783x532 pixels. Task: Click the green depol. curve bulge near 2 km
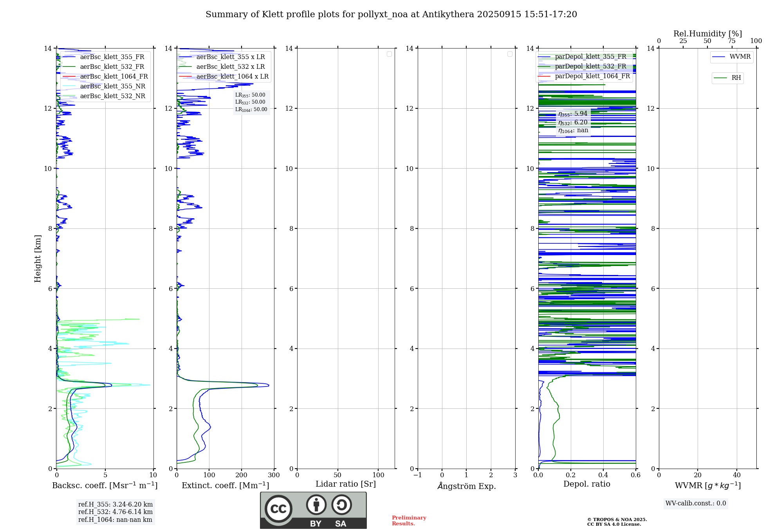click(x=558, y=413)
